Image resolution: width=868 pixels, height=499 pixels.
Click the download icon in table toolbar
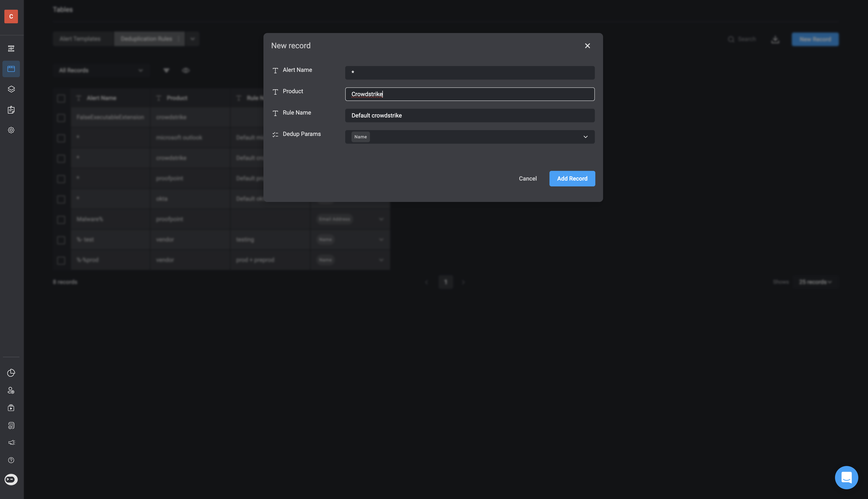(x=775, y=39)
